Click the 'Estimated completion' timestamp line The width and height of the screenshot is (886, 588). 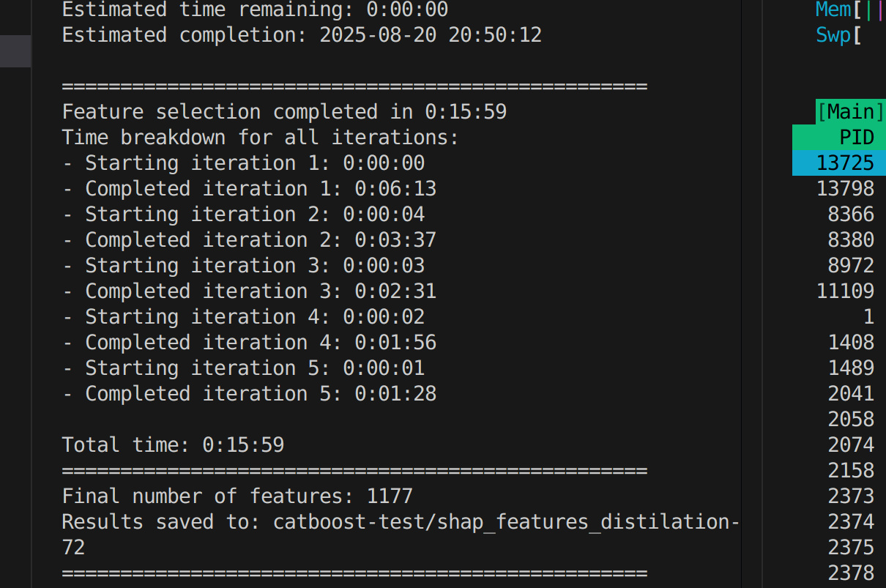coord(302,35)
